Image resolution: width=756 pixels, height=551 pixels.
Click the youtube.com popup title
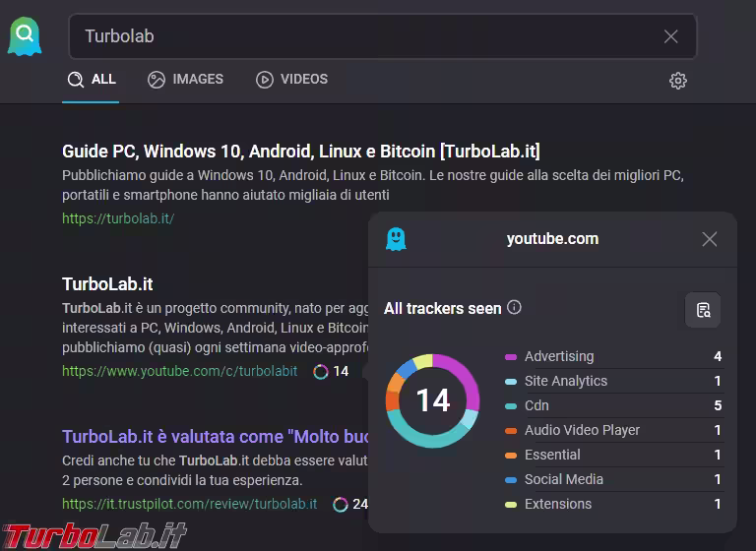[x=552, y=239]
